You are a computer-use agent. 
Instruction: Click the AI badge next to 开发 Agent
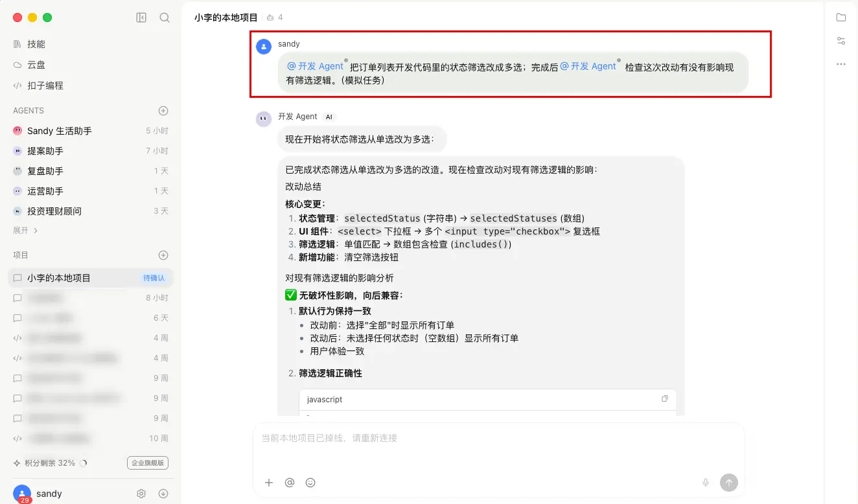click(x=329, y=117)
